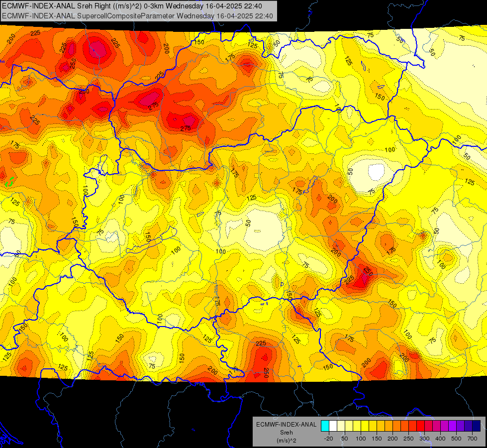The width and height of the screenshot is (487, 448).
Task: Select the crimson swatch right of 300 tick
Action: pos(428,426)
